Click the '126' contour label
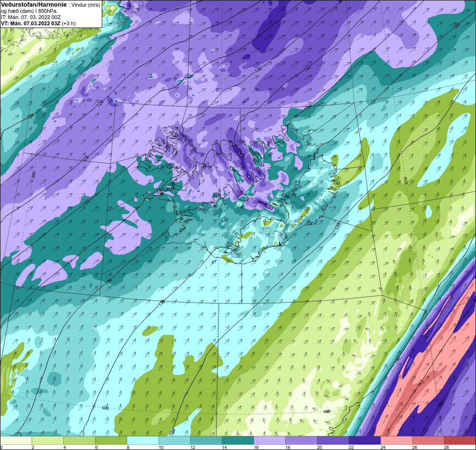This screenshot has height=450, width=476. pos(100,103)
